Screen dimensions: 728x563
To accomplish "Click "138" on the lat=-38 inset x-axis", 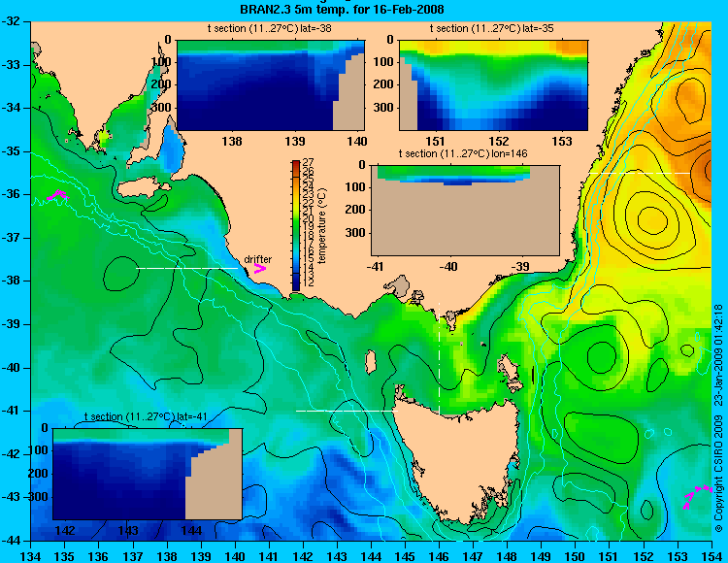I will point(232,141).
